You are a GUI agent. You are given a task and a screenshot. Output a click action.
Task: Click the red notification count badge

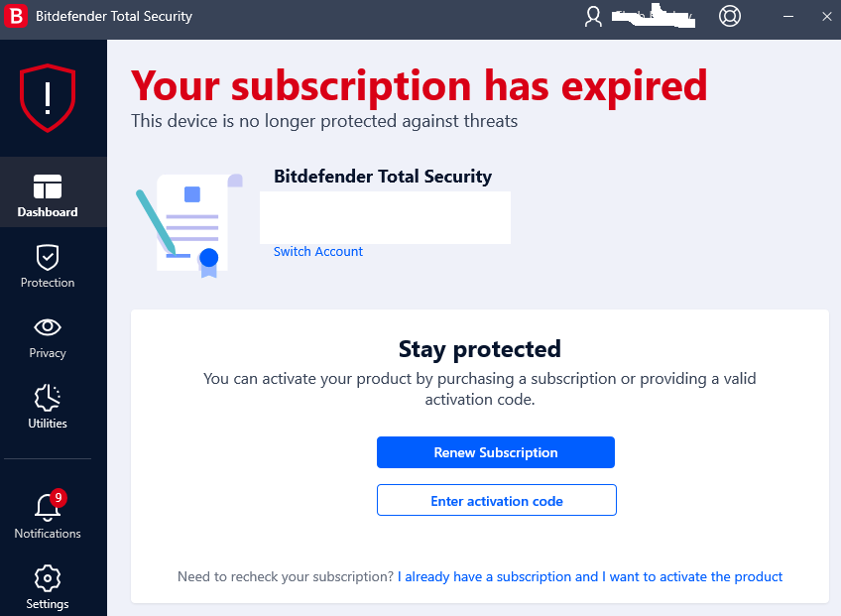tap(59, 497)
